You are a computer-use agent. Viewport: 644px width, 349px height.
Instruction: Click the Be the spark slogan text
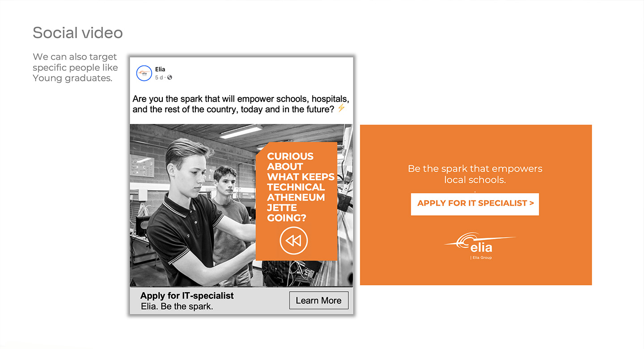(x=475, y=174)
